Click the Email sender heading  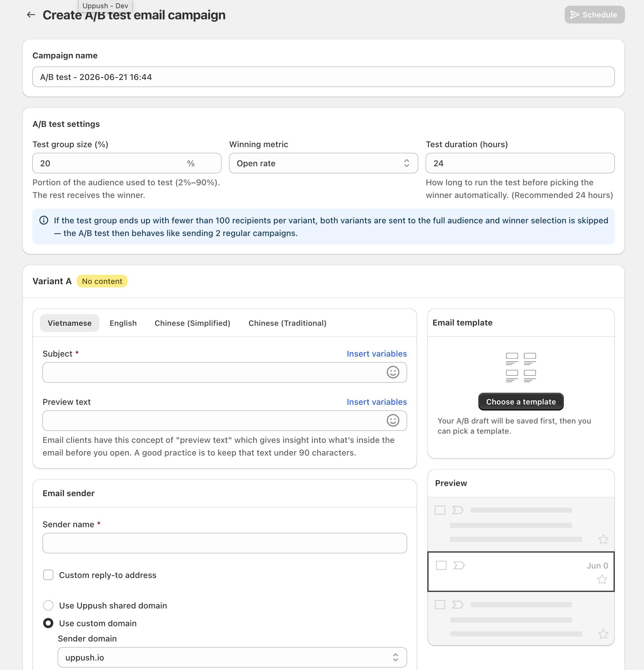click(68, 493)
